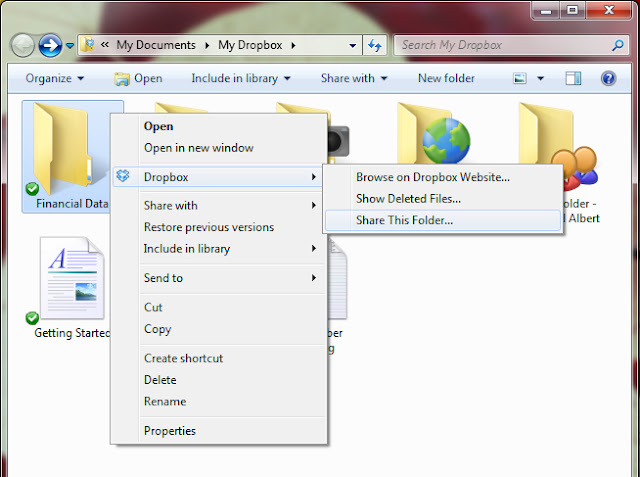Screen dimensions: 640x477
Task: Maximize the Explorer window
Action: 573,10
